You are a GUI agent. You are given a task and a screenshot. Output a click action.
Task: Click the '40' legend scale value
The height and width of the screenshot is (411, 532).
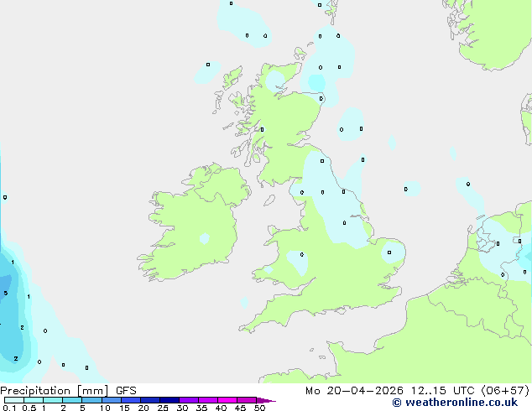221,408
